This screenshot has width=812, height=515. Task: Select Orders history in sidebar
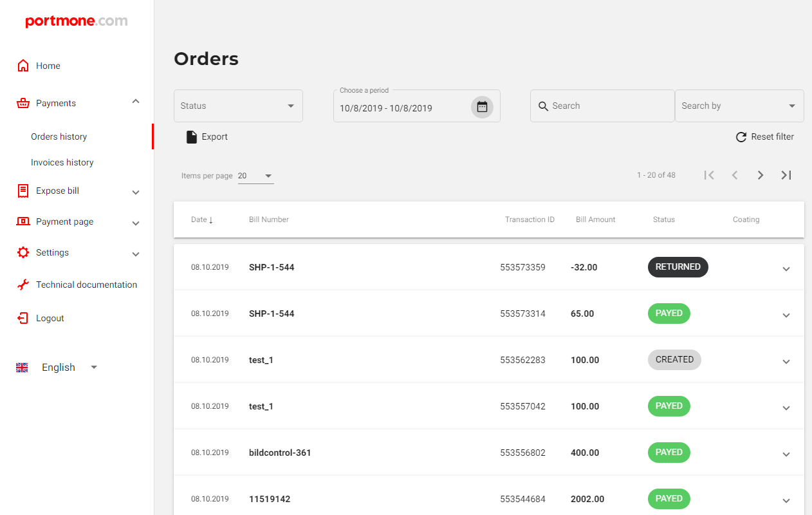59,136
